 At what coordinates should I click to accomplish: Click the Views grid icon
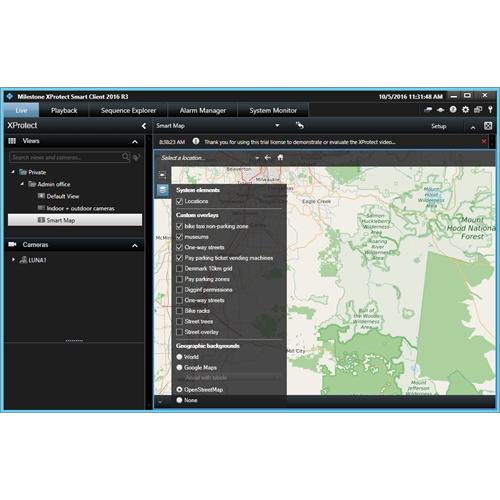coord(12,141)
